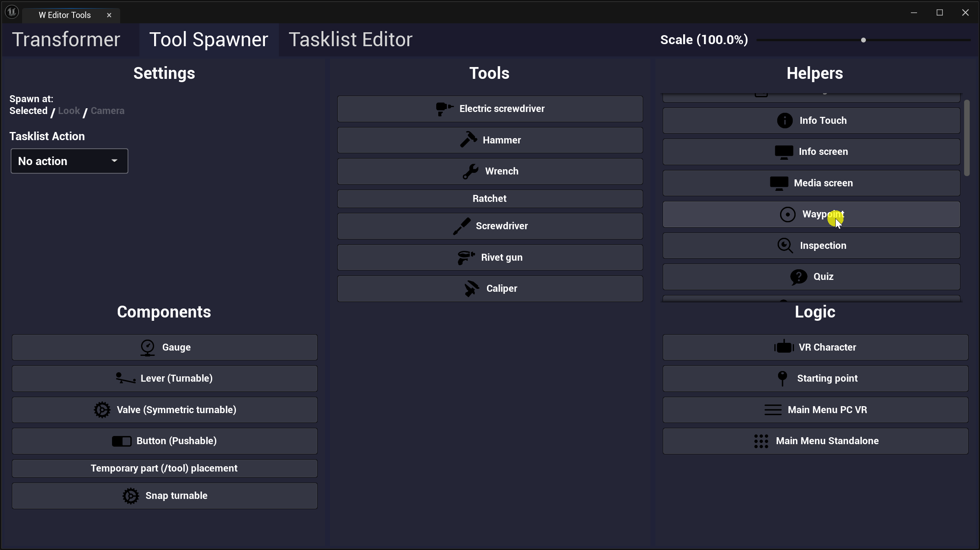Click the Scale slider handle

[863, 40]
